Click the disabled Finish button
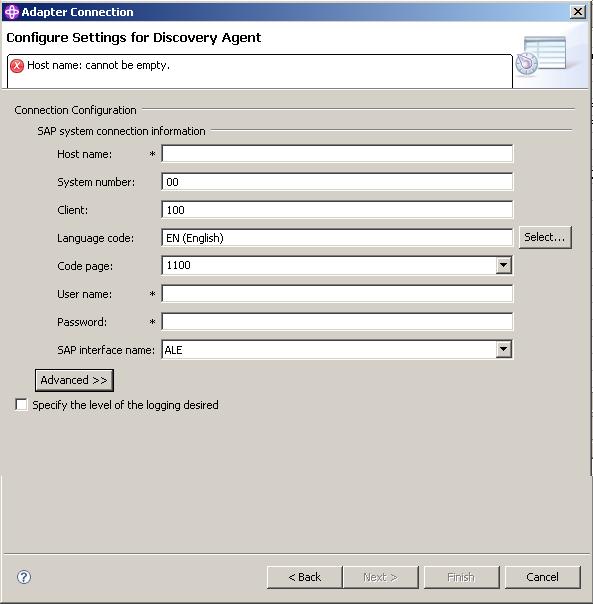Viewport: 593px width, 604px height. (462, 577)
